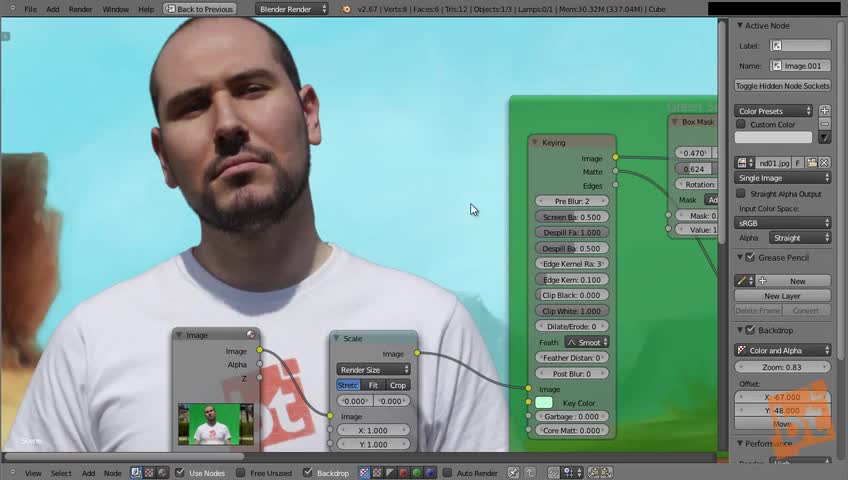848x480 pixels.
Task: Open the Window menu
Action: click(116, 9)
